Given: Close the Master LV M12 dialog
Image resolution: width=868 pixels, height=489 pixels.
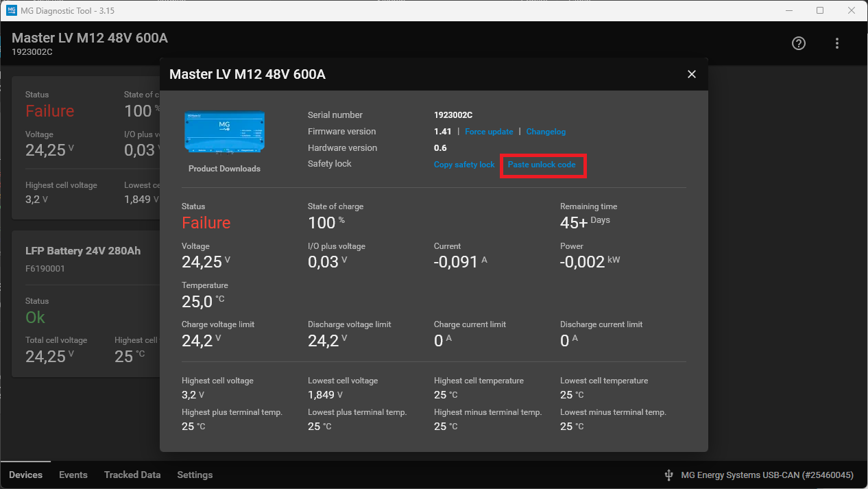Looking at the screenshot, I should [692, 74].
